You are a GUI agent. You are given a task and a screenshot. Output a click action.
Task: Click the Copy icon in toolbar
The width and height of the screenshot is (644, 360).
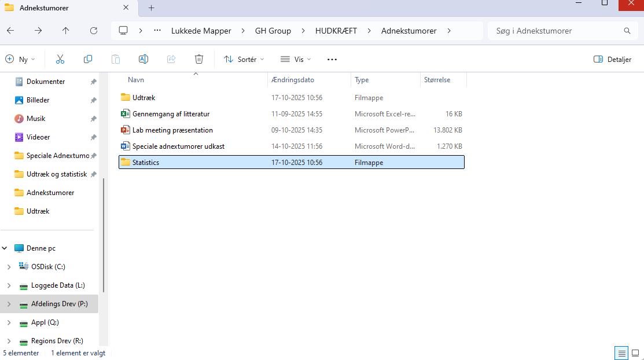(x=88, y=59)
